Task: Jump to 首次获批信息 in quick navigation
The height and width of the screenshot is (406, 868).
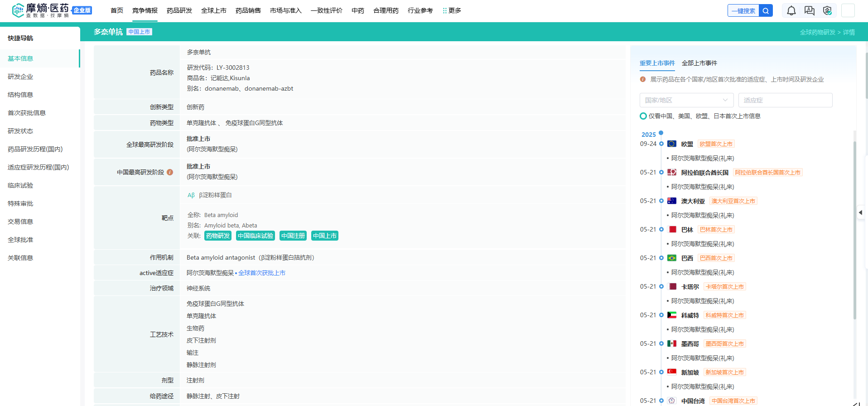Action: pyautogui.click(x=27, y=113)
